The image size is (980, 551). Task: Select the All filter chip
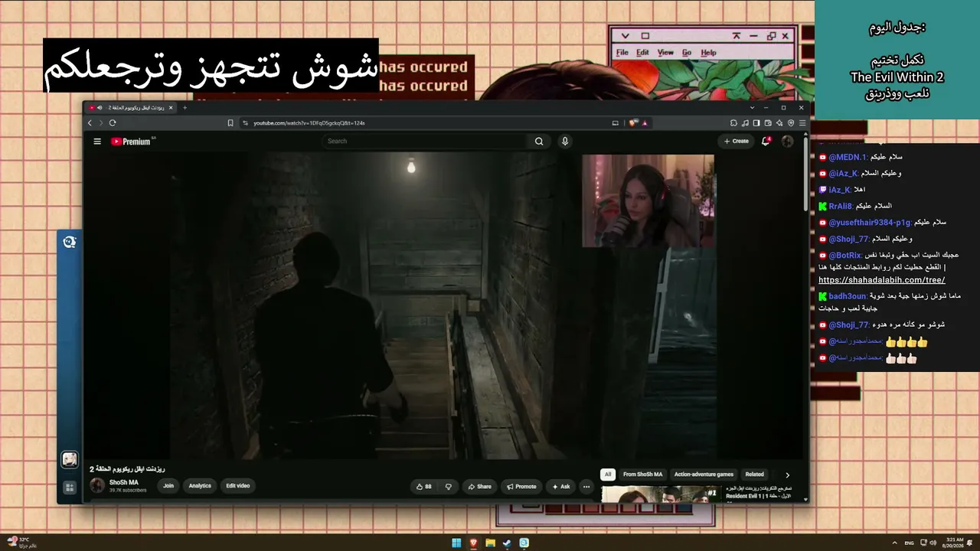point(608,474)
